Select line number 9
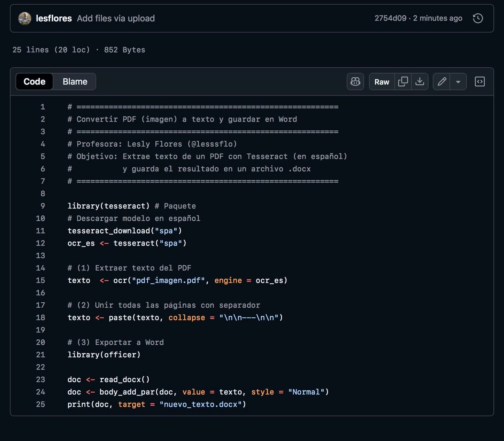 [x=42, y=206]
